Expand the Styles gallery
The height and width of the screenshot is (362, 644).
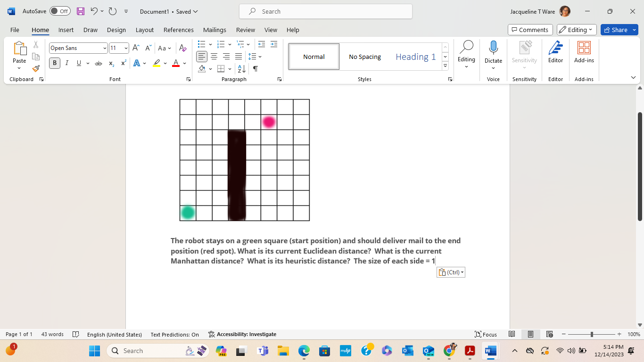pos(445,66)
